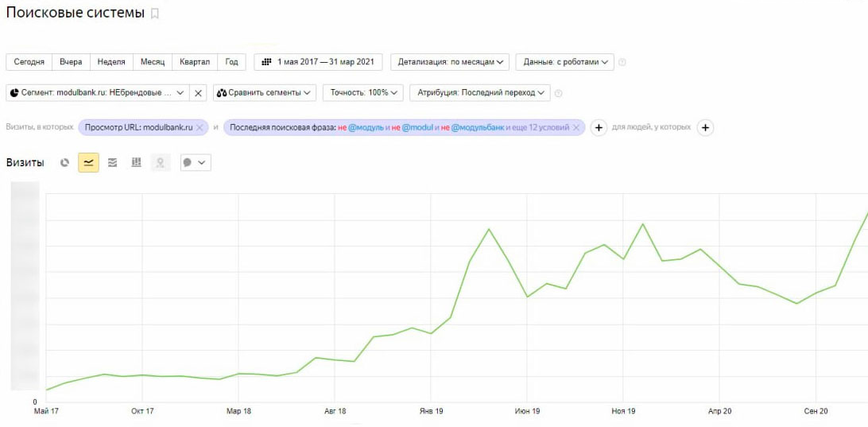Switch chart to pie chart view
Image resolution: width=868 pixels, height=427 pixels.
pyautogui.click(x=65, y=162)
